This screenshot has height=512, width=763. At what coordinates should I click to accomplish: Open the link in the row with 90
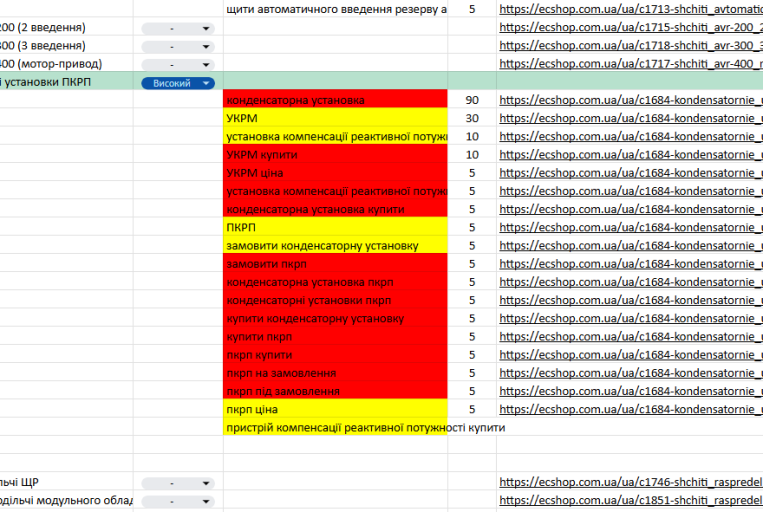(x=631, y=100)
